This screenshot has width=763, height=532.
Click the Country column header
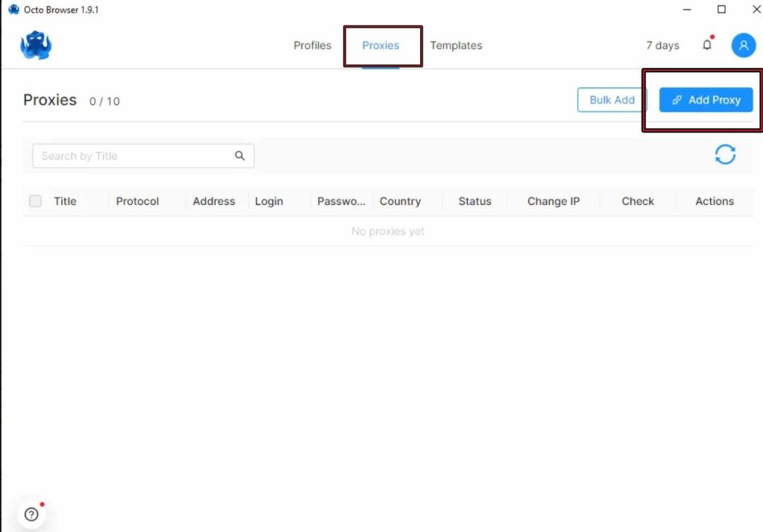(400, 201)
